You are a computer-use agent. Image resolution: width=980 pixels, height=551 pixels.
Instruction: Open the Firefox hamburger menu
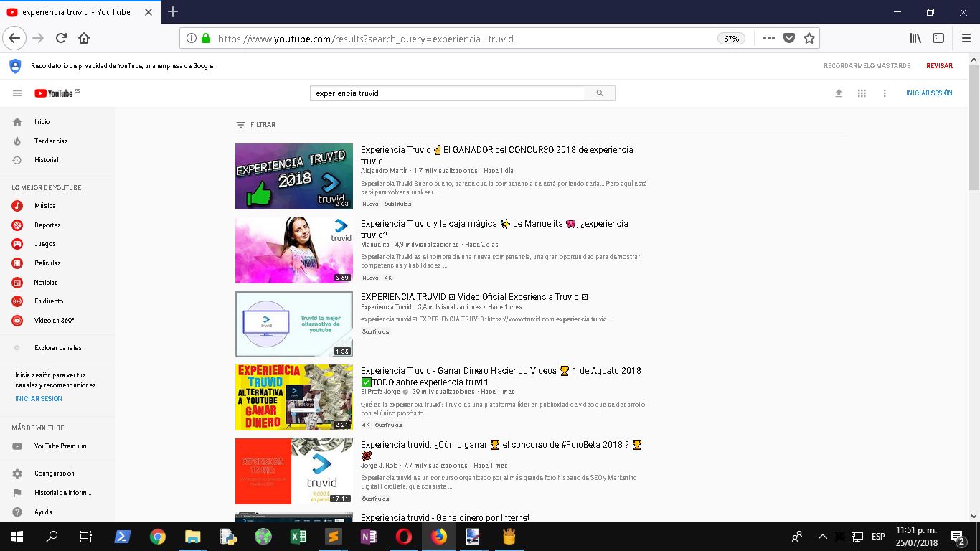click(x=966, y=38)
